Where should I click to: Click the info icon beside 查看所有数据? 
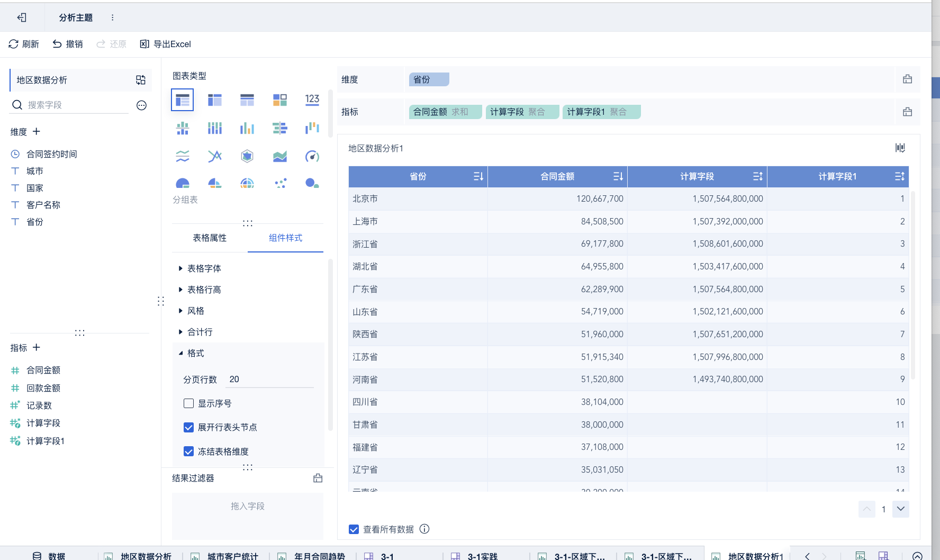pyautogui.click(x=424, y=529)
